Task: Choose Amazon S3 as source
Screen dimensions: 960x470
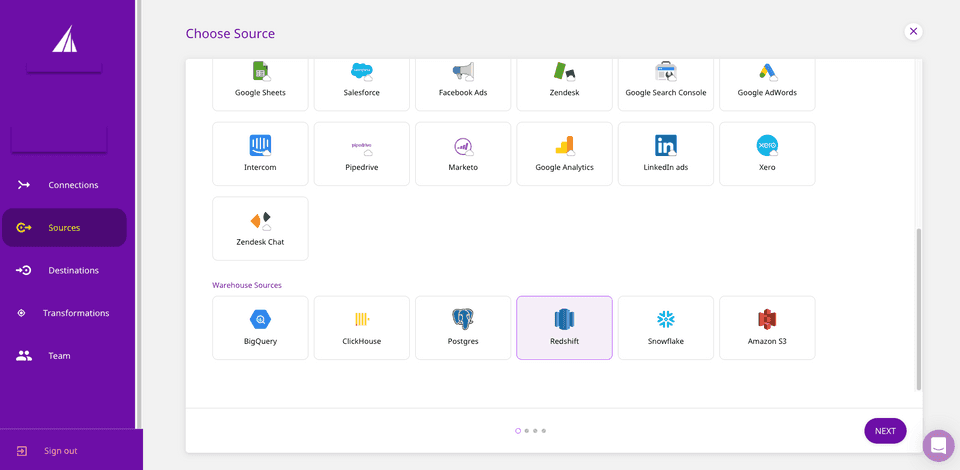Action: 767,327
